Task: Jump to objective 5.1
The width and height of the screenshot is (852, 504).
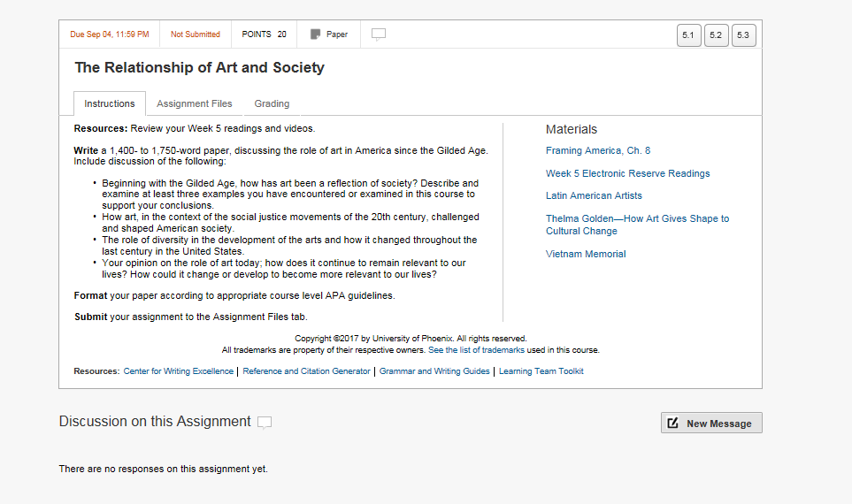Action: (687, 35)
